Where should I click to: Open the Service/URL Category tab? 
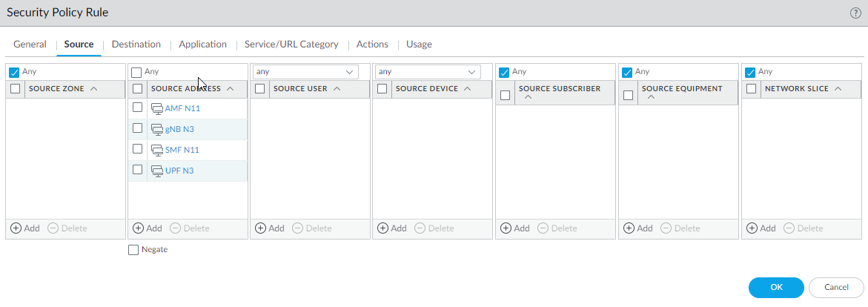pos(291,44)
